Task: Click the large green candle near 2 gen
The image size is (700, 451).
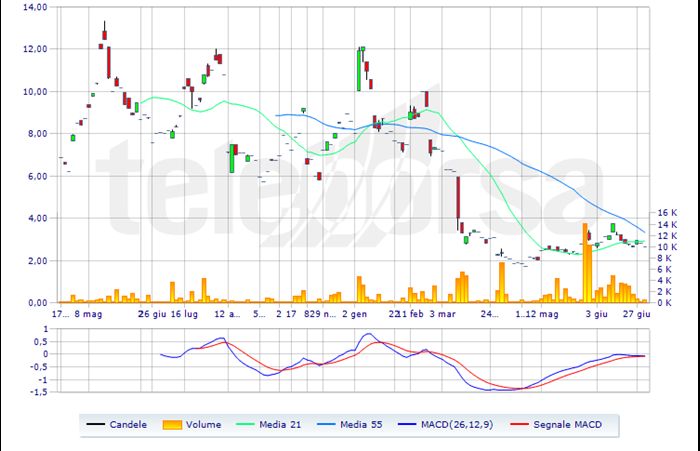Action: [358, 70]
